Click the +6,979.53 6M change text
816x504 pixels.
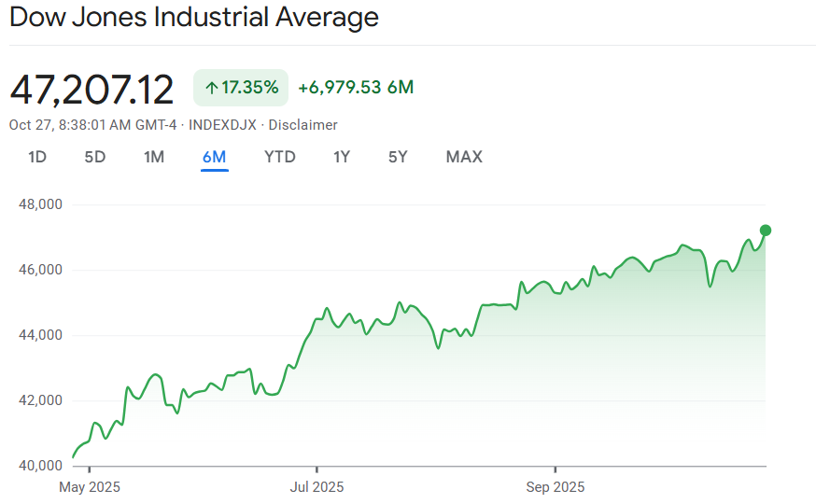point(356,88)
